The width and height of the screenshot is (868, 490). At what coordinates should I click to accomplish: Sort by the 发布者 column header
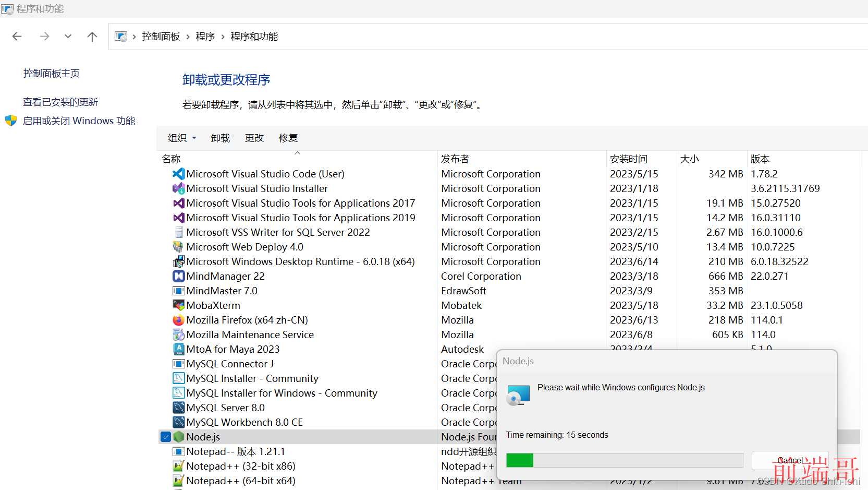pyautogui.click(x=522, y=159)
